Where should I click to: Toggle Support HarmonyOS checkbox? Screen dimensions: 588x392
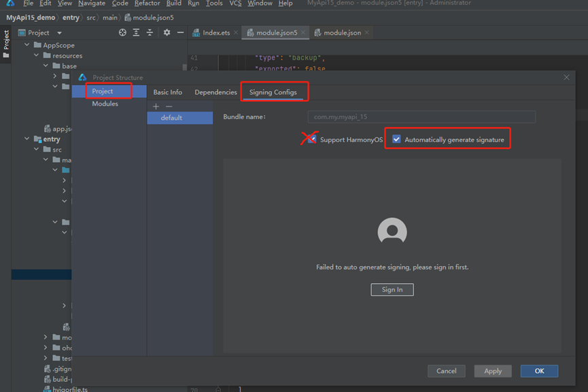click(x=312, y=139)
